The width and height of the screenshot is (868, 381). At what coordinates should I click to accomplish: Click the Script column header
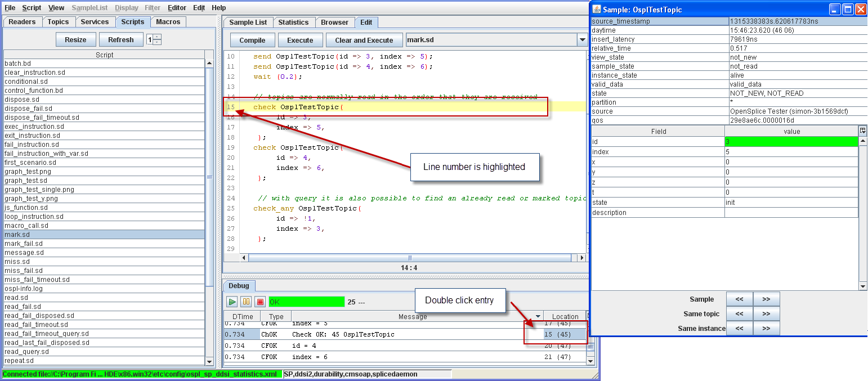coord(104,55)
